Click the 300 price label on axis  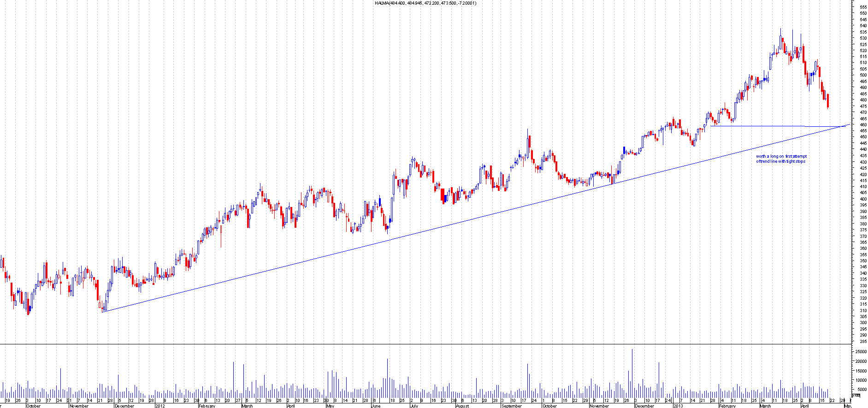click(x=862, y=323)
